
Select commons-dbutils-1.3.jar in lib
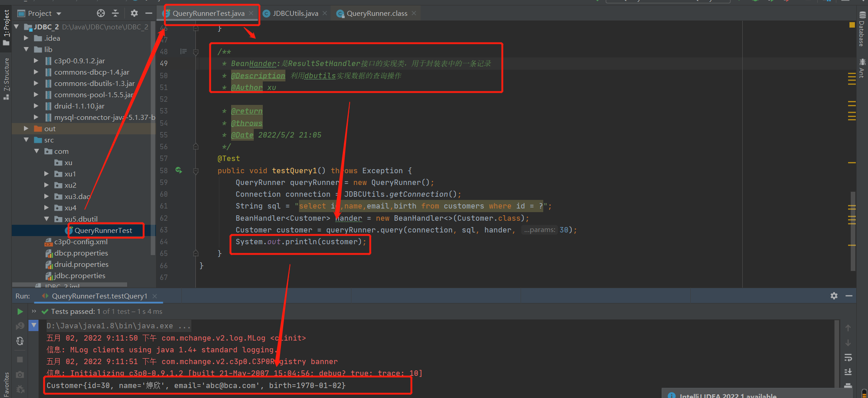pos(94,84)
